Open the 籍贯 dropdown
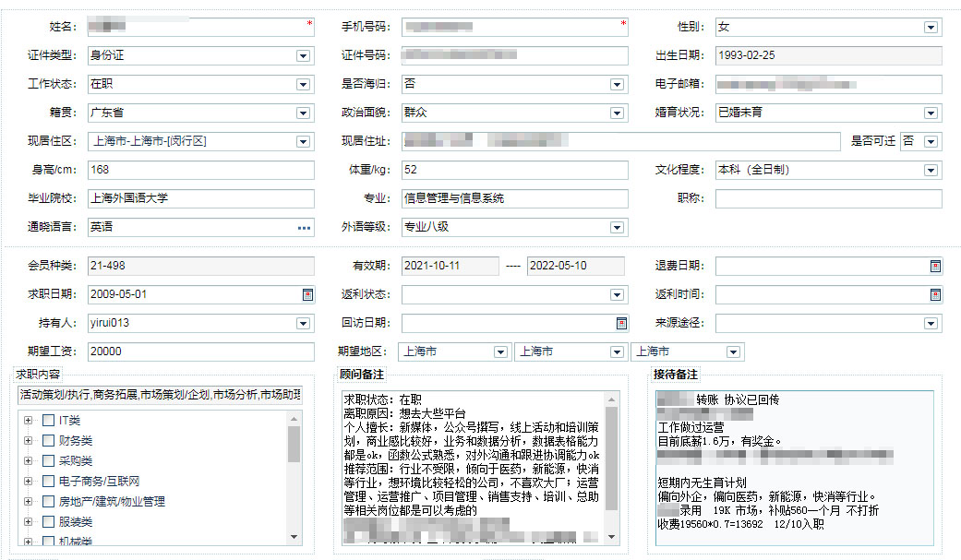961x560 pixels. tap(303, 113)
